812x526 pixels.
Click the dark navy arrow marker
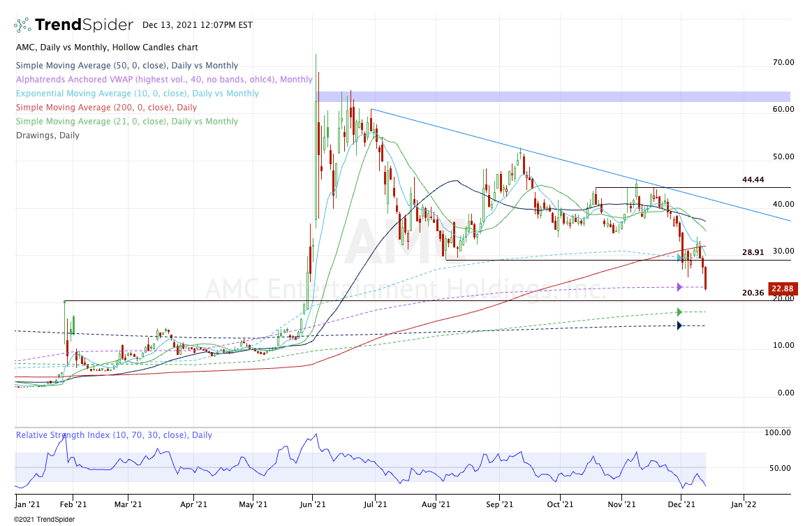680,326
